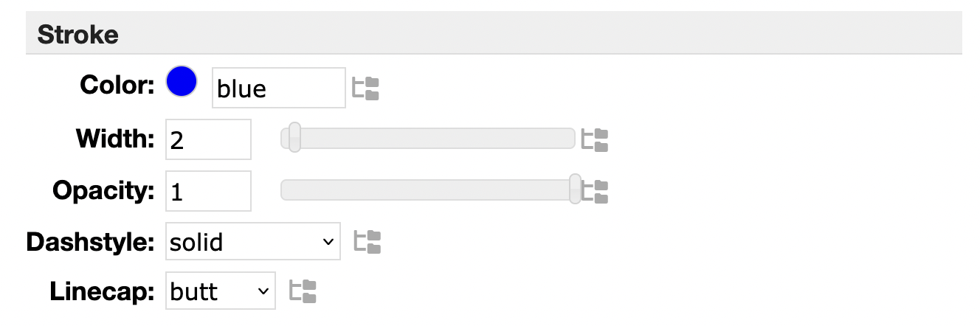The width and height of the screenshot is (980, 326).
Task: Click the hierarchy icon beside the Color field
Action: pos(365,89)
